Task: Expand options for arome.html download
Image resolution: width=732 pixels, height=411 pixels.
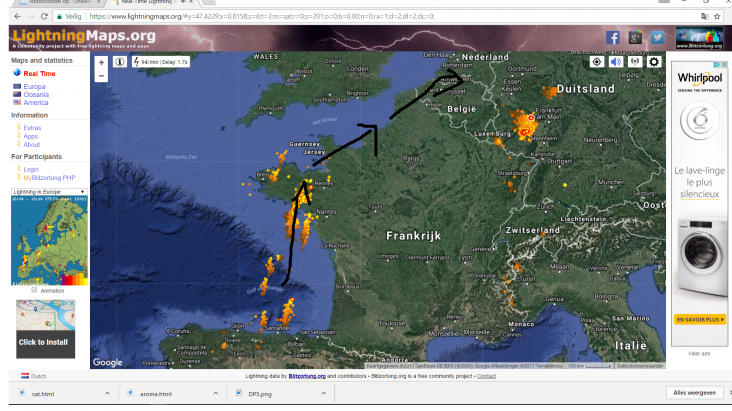Action: pos(215,394)
